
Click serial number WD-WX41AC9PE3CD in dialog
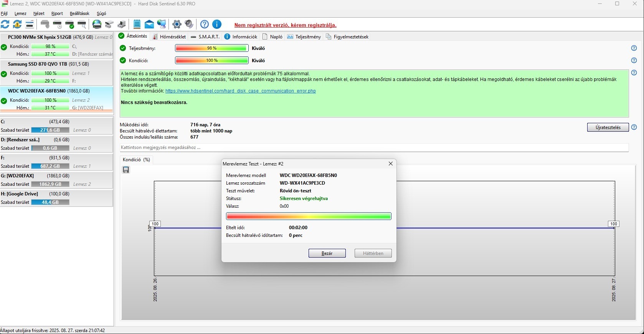[302, 183]
